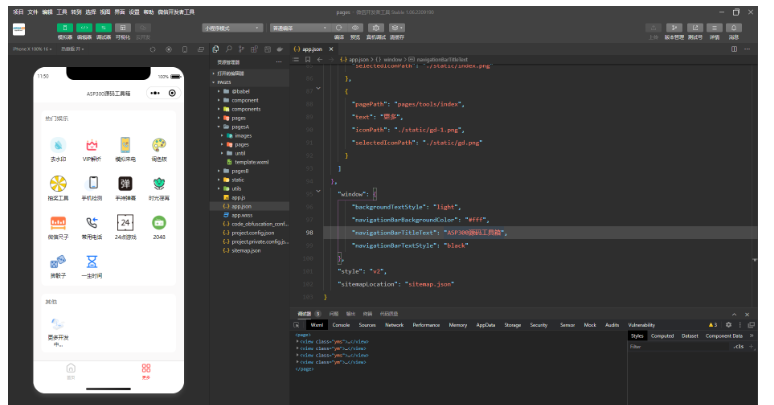This screenshot has width=774, height=405.
Task: Toggle the green Simulator panel button
Action: click(65, 27)
